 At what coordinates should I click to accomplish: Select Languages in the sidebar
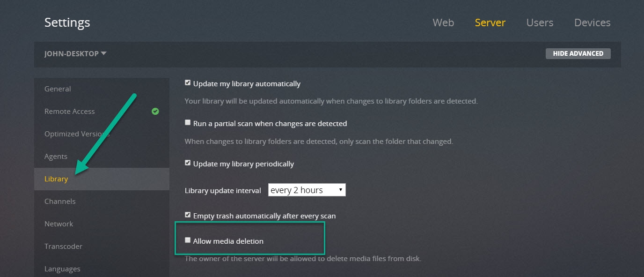click(62, 269)
